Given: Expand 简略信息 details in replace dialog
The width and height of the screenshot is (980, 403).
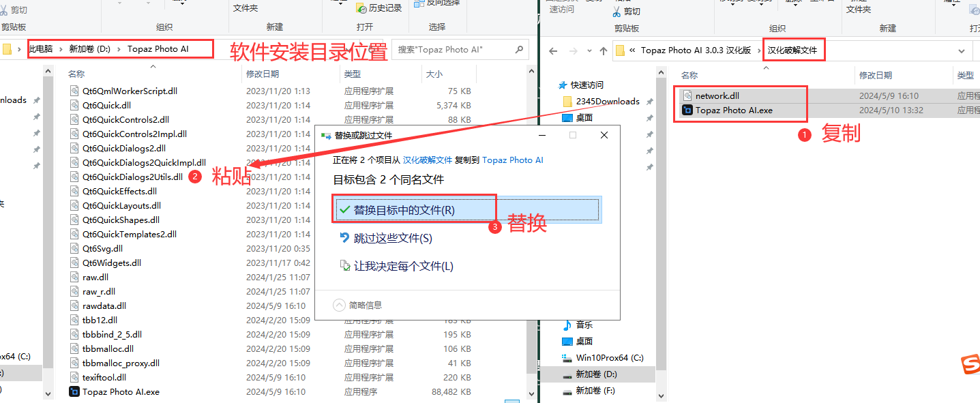Looking at the screenshot, I should 339,305.
